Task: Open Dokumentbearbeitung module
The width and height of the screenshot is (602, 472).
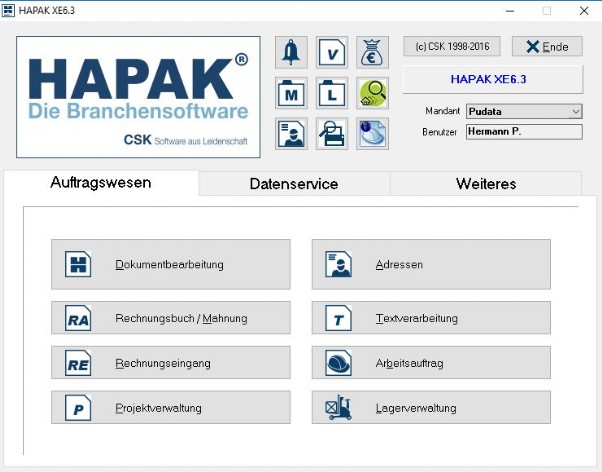Action: (x=171, y=264)
